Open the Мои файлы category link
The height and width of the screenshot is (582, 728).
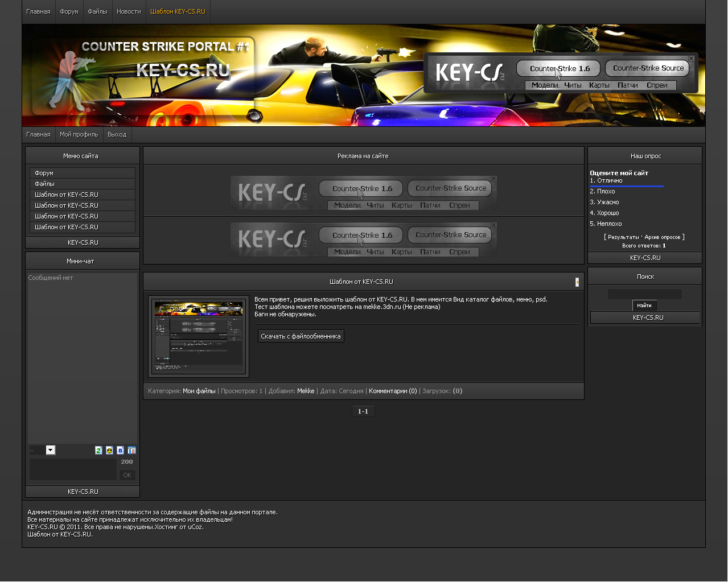pos(199,391)
